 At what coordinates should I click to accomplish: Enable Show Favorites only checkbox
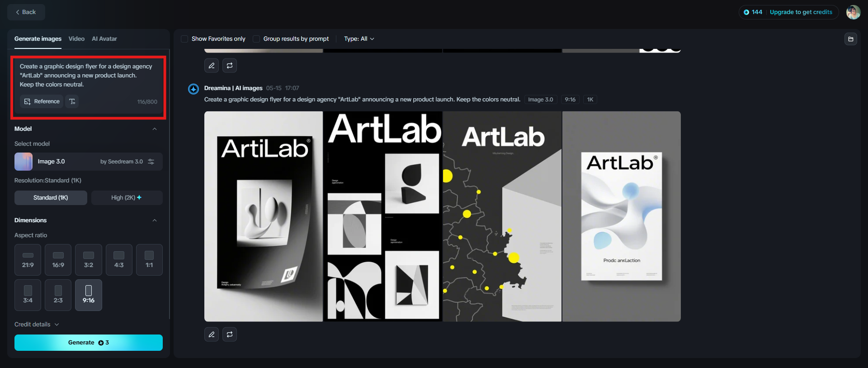[184, 39]
